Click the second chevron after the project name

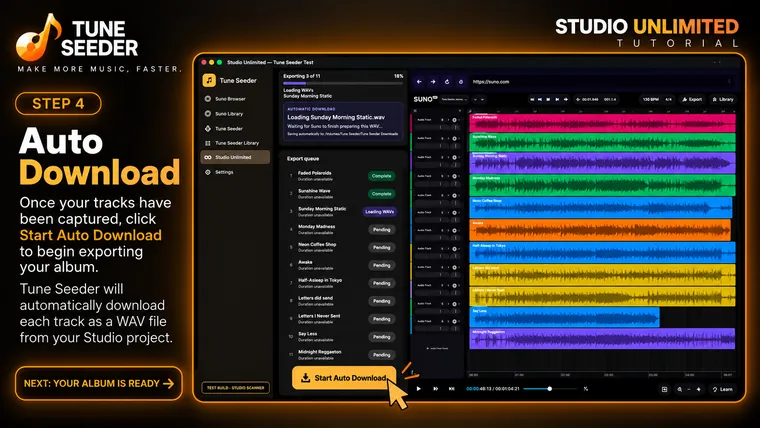tap(482, 99)
